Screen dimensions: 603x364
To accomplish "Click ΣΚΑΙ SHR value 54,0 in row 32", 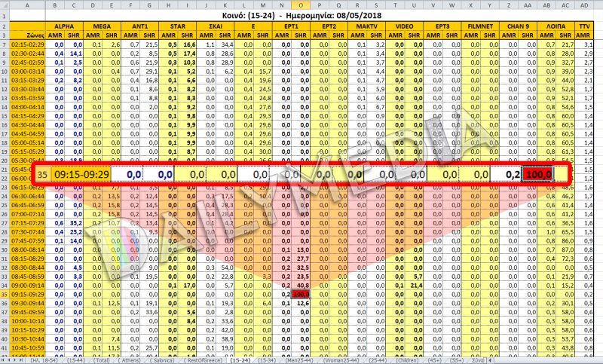I will (225, 268).
